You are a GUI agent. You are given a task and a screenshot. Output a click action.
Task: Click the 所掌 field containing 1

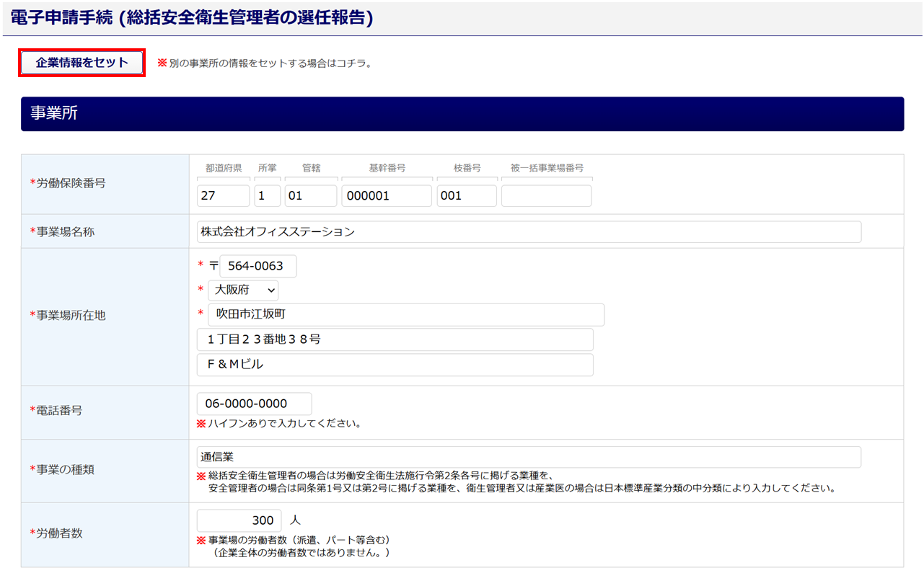coord(267,196)
